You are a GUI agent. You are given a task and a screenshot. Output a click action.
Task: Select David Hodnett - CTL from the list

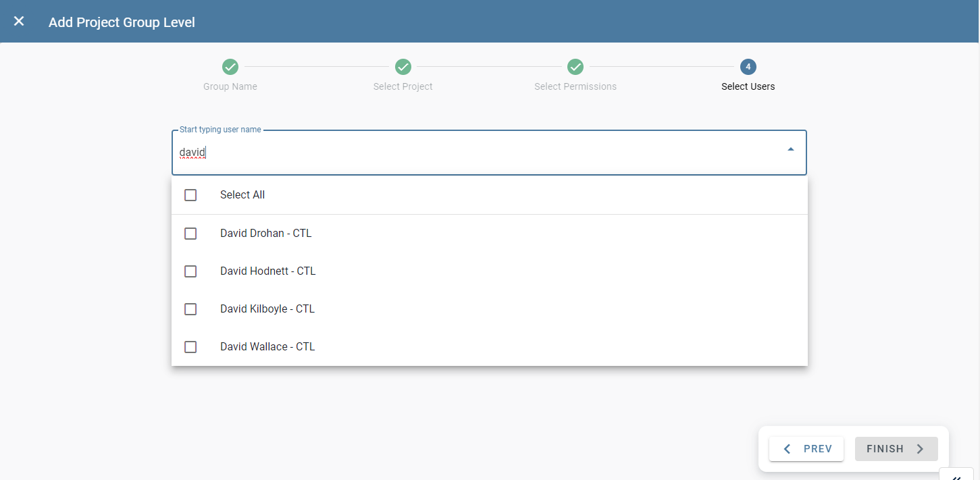(267, 271)
